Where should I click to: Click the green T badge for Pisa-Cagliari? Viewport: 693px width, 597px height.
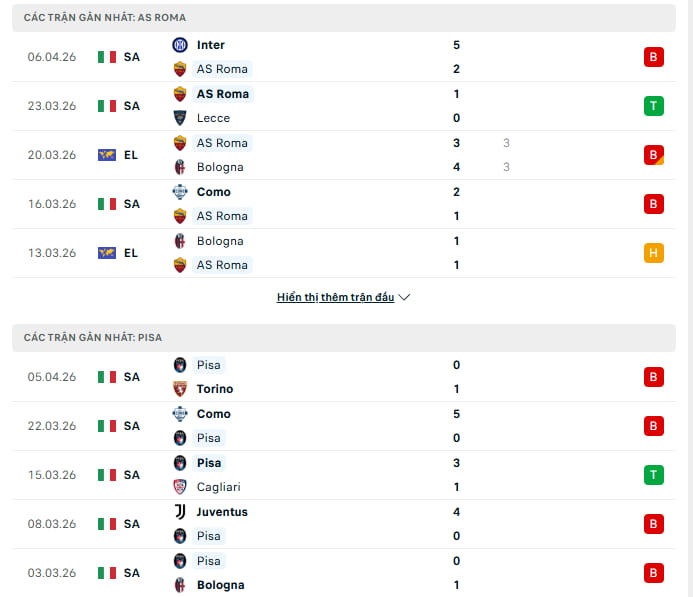(654, 475)
